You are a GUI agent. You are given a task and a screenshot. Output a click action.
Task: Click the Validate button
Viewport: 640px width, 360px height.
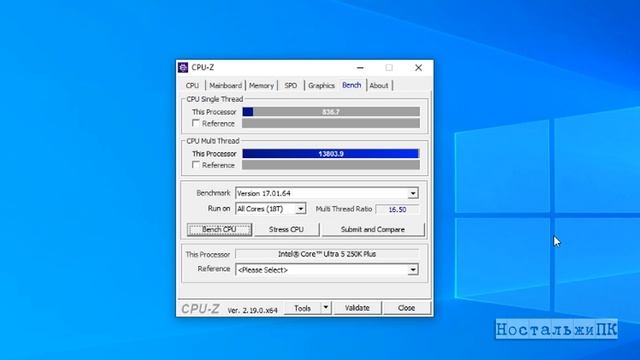pos(357,308)
